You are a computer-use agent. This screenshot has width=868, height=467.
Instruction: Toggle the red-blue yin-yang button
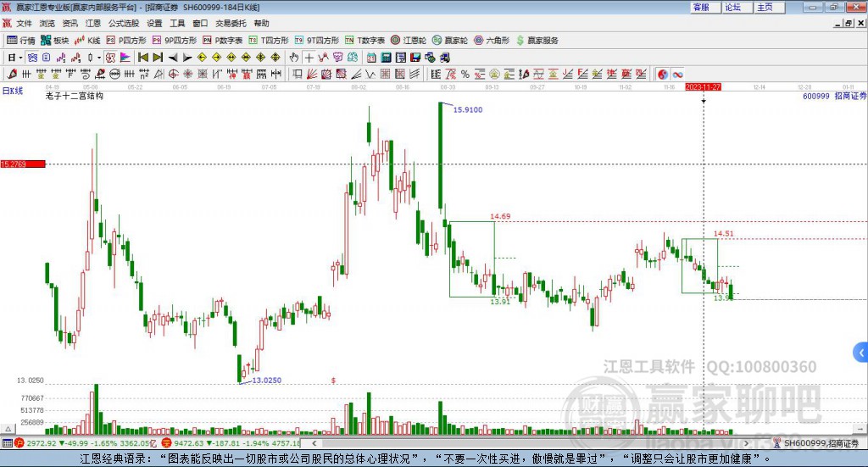663,74
